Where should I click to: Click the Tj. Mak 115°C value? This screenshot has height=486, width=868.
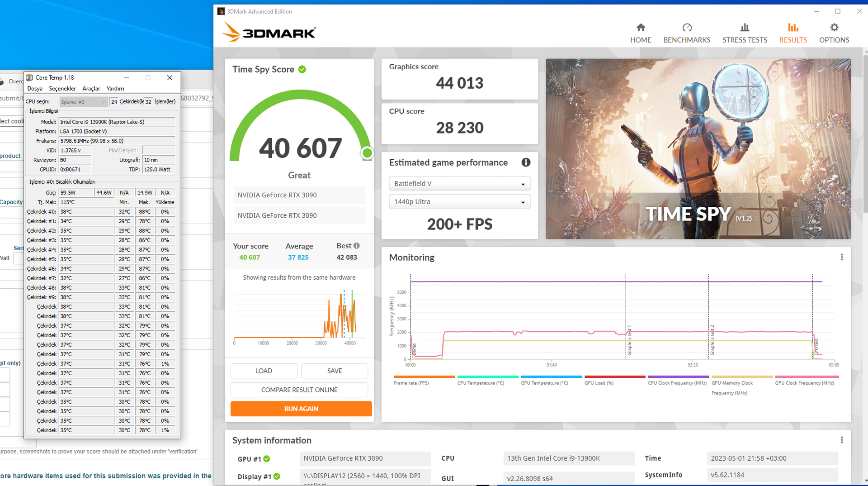click(86, 202)
